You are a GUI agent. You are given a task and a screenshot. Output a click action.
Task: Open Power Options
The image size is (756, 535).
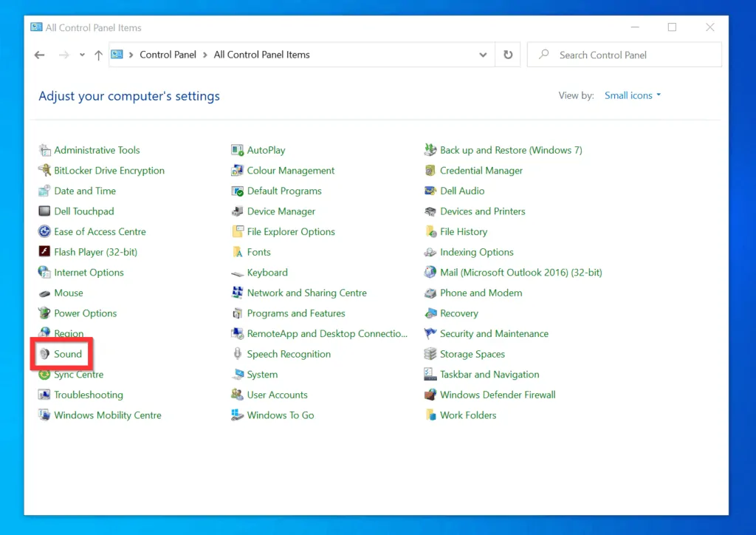(x=85, y=313)
